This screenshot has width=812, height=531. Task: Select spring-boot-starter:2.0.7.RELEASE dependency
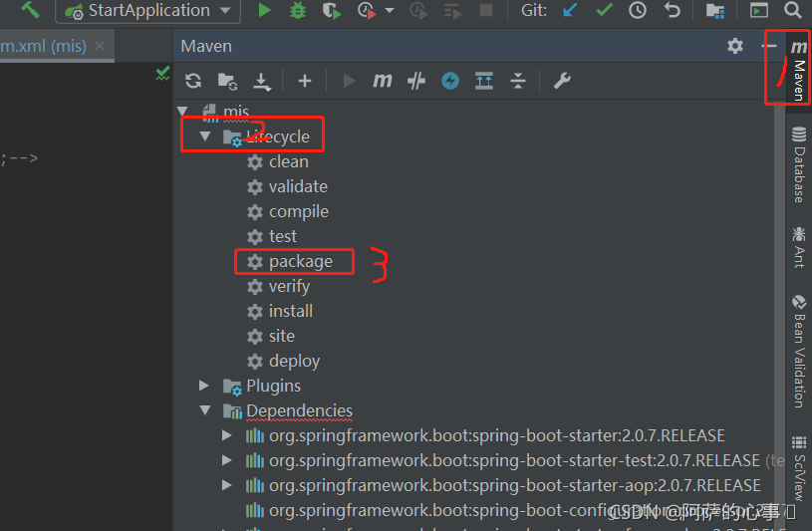click(x=496, y=435)
